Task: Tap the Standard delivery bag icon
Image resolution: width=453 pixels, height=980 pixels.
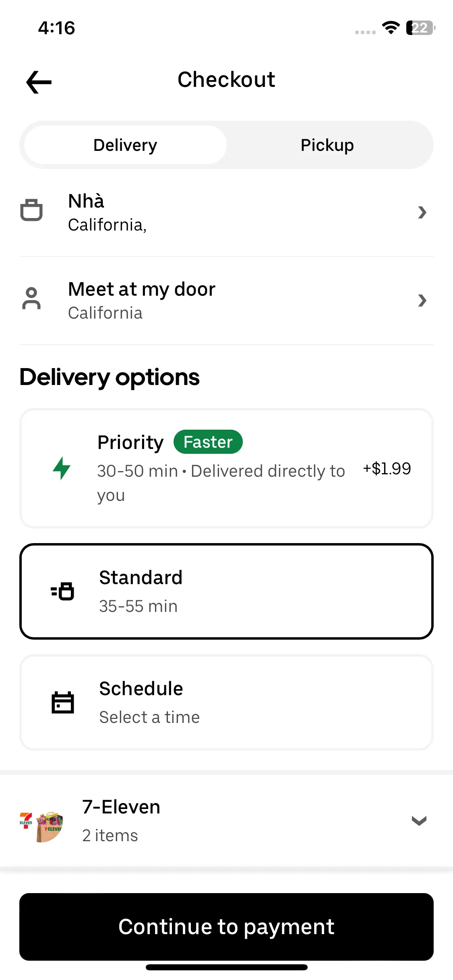Action: (62, 591)
